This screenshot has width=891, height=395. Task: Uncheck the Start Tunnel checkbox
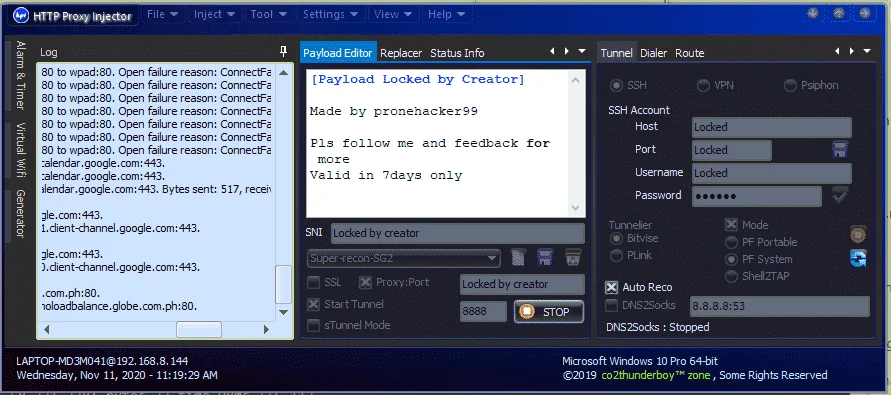pyautogui.click(x=313, y=304)
